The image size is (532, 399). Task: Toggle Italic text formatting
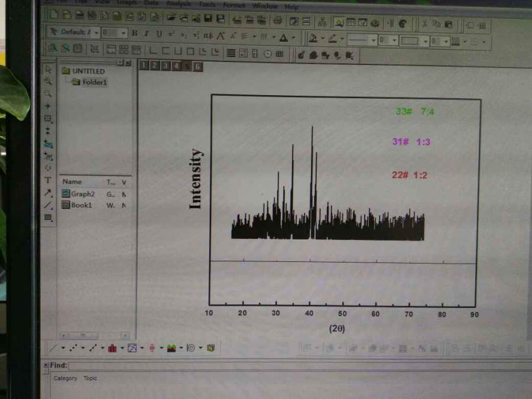(147, 34)
